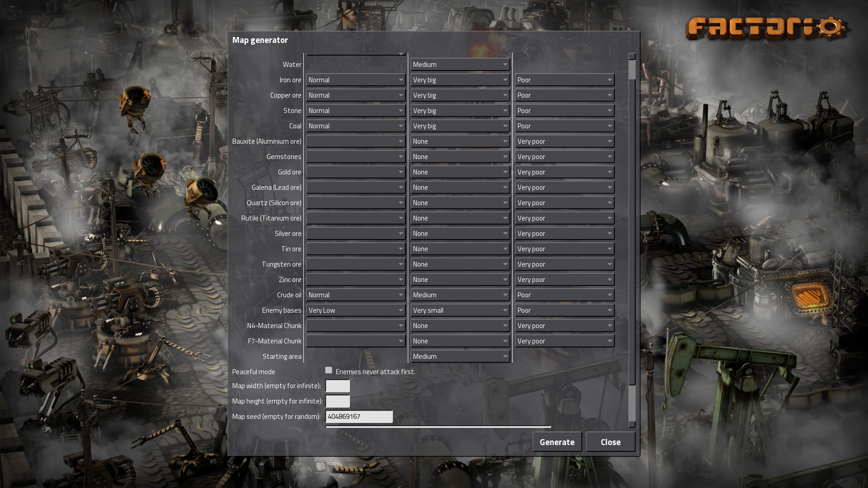Click the 'Map generator' title text
Viewport: 868px width, 488px height.
point(260,40)
